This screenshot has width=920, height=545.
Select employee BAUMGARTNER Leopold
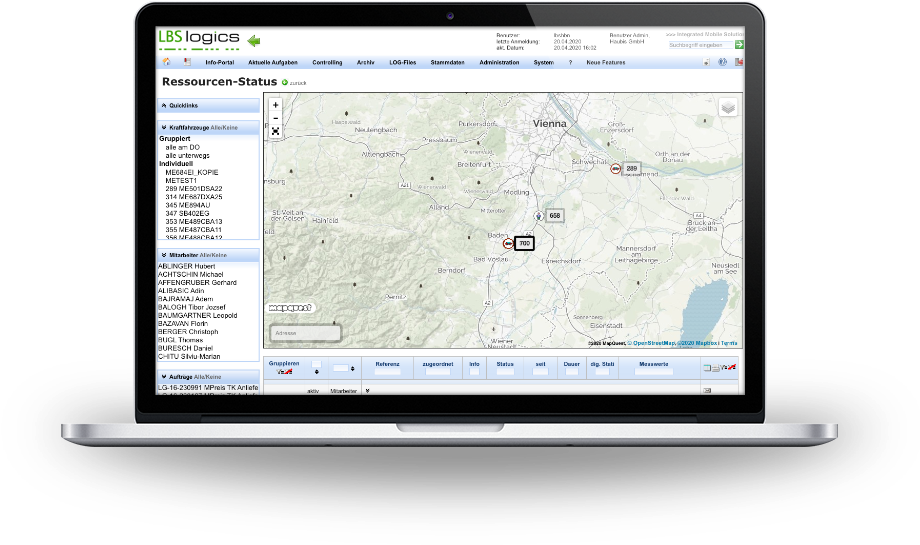click(198, 316)
